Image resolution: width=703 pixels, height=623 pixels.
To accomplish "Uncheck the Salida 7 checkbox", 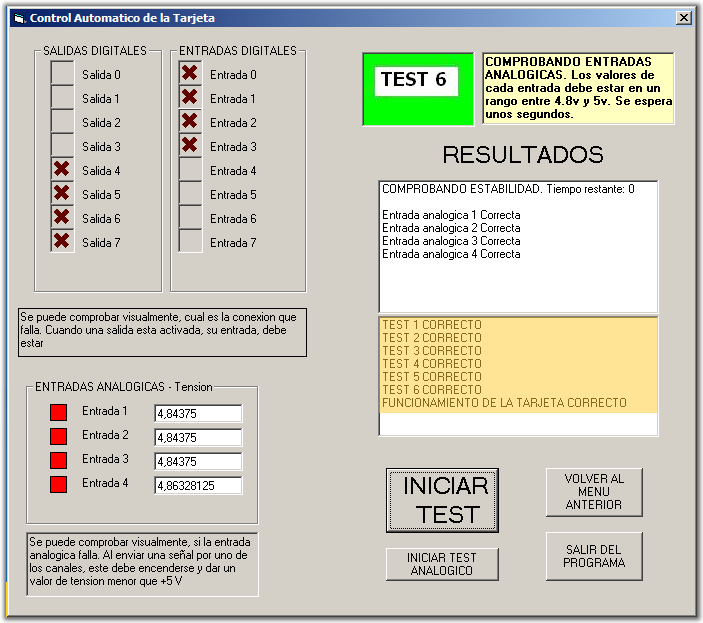I will click(62, 242).
